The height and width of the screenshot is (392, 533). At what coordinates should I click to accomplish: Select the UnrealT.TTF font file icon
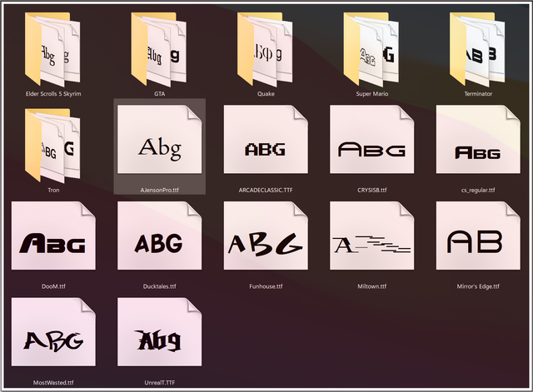point(159,332)
